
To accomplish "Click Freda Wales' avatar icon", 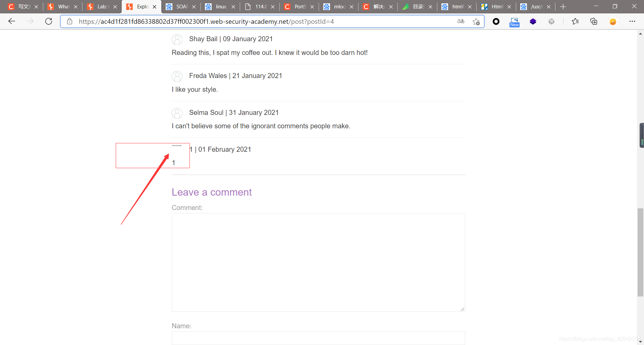I will (177, 76).
